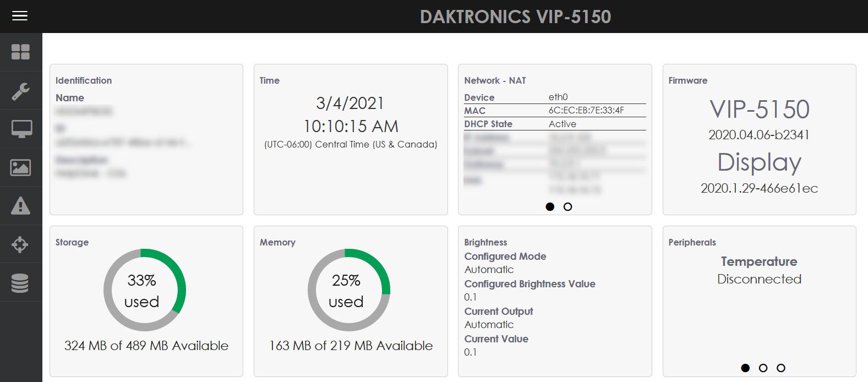Select first page dot in Network card
Screen dimensions: 868x382
(x=550, y=207)
